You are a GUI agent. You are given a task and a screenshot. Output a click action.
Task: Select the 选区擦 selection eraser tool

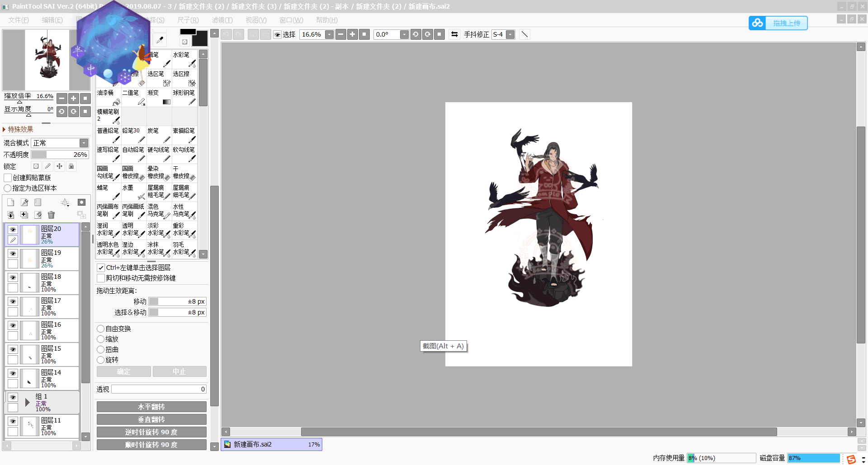[184, 79]
